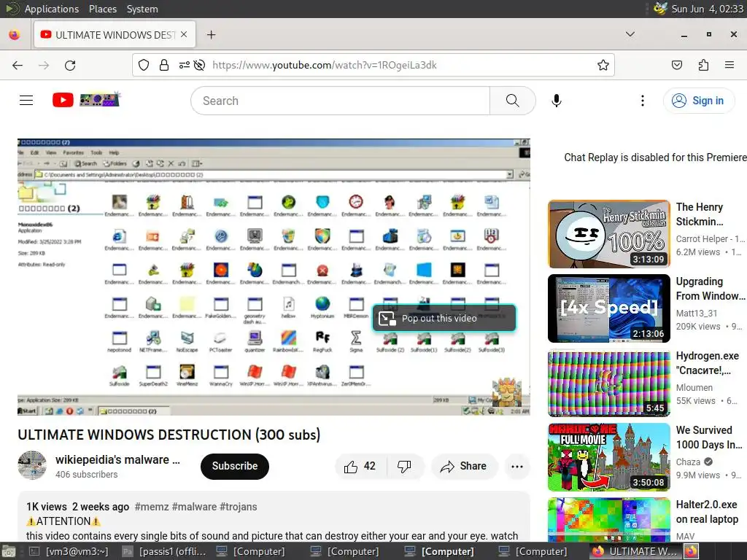The width and height of the screenshot is (747, 560).
Task: Click the autoplay blocked icon in address bar
Action: point(200,65)
